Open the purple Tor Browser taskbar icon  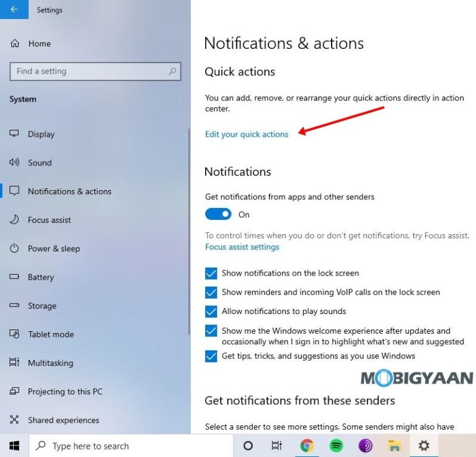pos(365,446)
